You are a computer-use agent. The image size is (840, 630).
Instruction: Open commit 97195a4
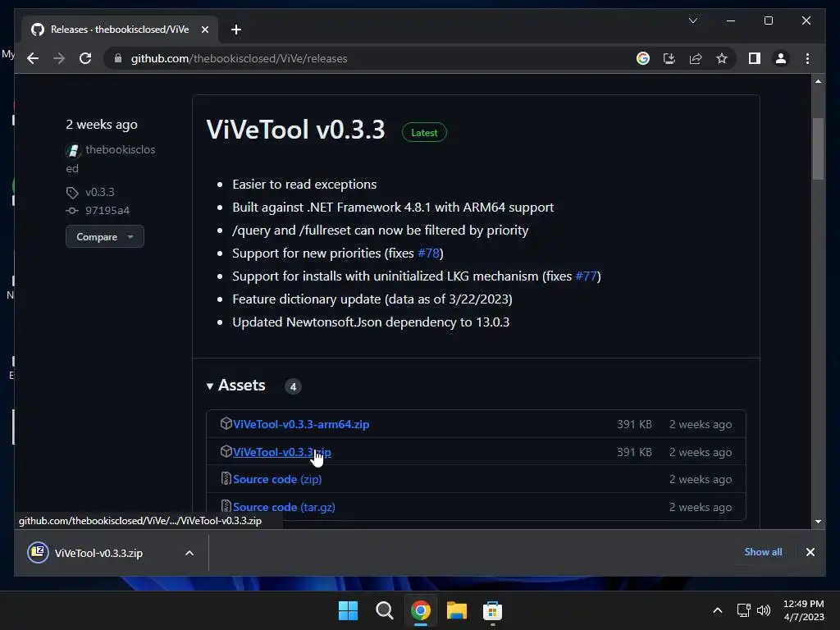coord(107,211)
